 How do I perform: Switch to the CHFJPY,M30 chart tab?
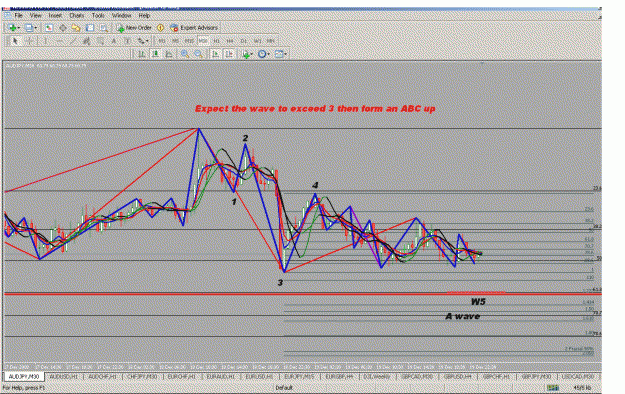(142, 376)
